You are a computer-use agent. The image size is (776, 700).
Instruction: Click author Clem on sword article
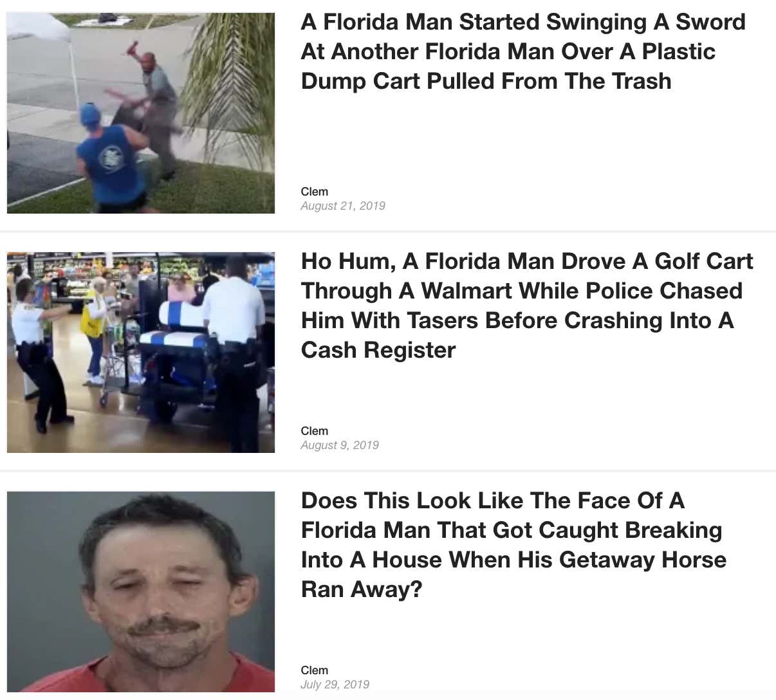tap(315, 192)
